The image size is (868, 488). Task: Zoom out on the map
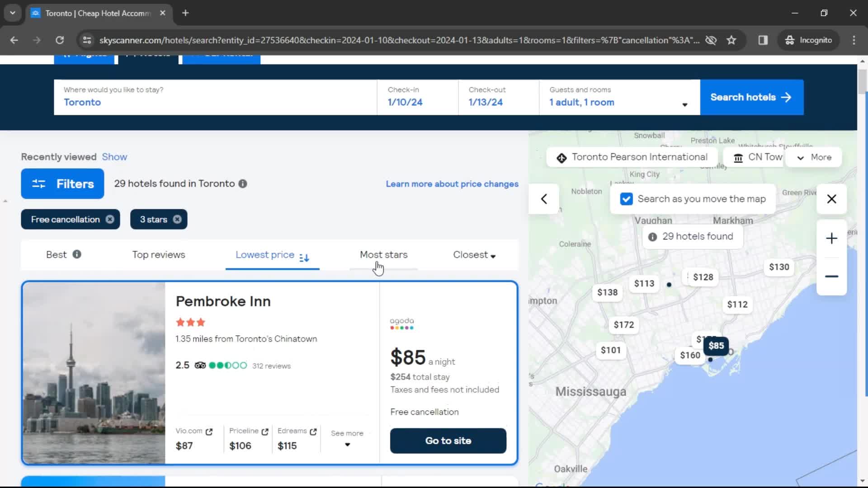pos(831,277)
